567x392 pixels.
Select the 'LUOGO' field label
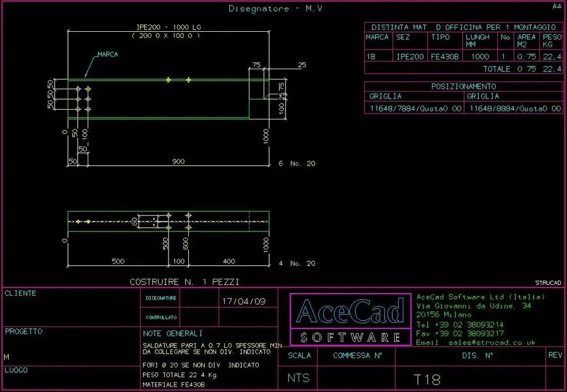(x=16, y=370)
